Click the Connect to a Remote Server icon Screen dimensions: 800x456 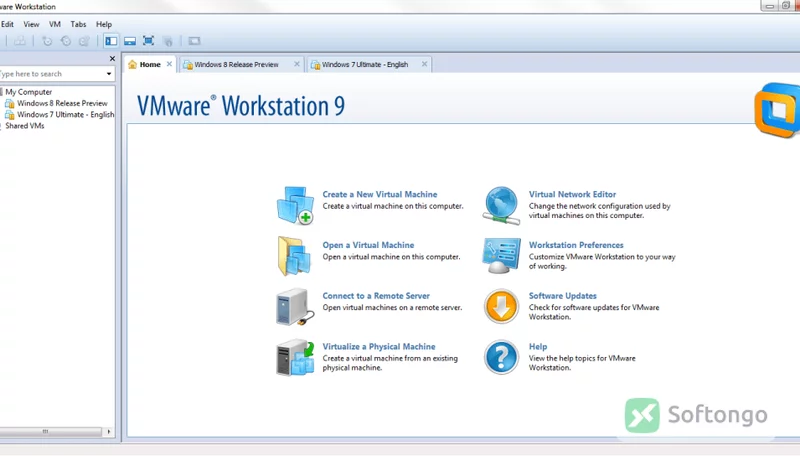coord(295,307)
